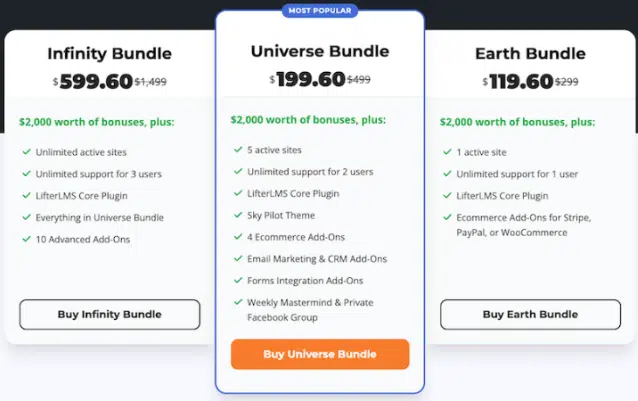Select the Infinity Bundle heading
The height and width of the screenshot is (401, 638).
point(110,54)
